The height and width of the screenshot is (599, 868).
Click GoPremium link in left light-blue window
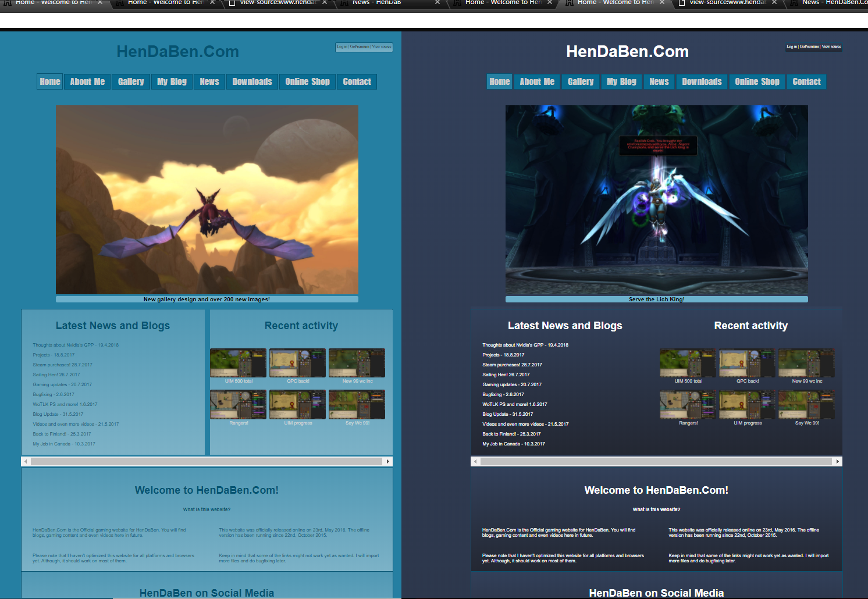(x=360, y=47)
